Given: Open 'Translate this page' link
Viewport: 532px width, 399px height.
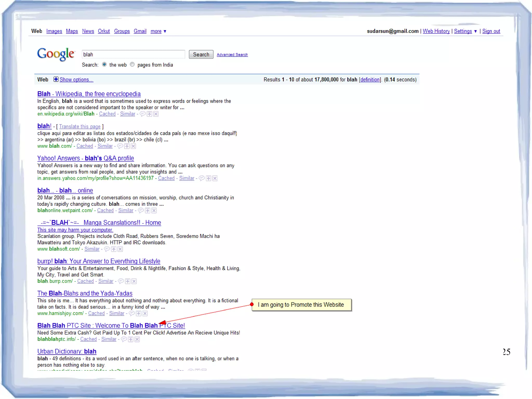Looking at the screenshot, I should [x=80, y=127].
